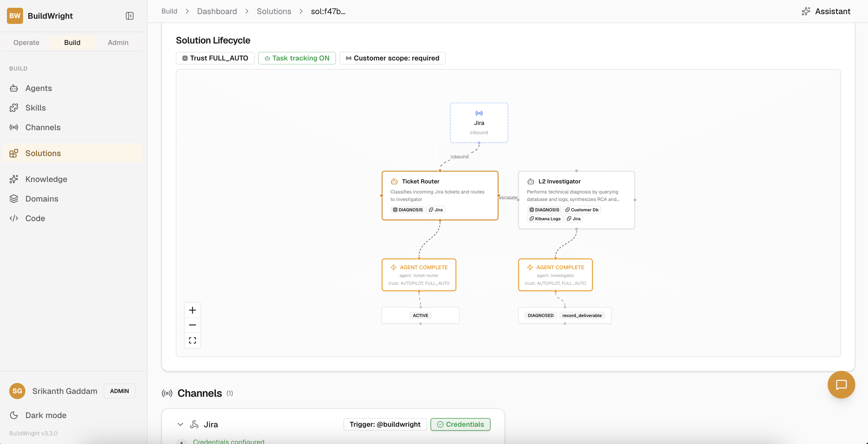
Task: Click the escalate edge label
Action: point(508,198)
